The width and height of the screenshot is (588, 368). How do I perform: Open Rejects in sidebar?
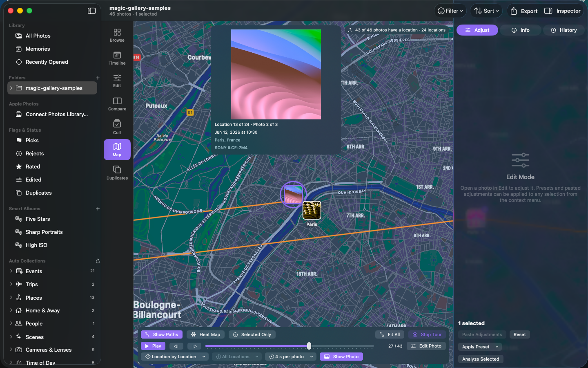click(52, 153)
